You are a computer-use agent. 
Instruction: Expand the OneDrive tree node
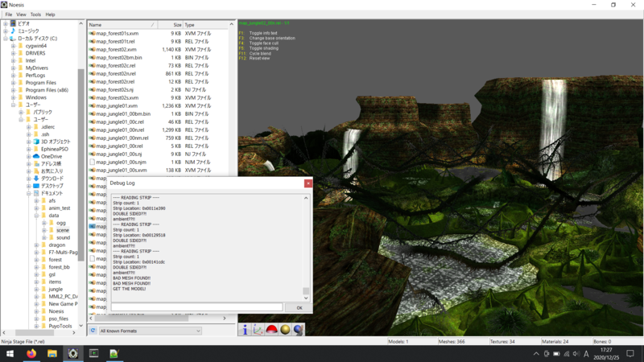29,156
